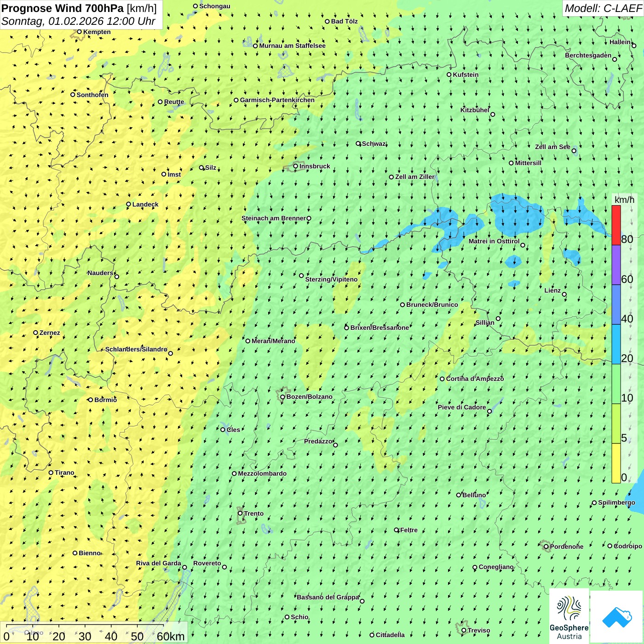Click the Bad Tölz city label
644x644 pixels.
pyautogui.click(x=345, y=21)
